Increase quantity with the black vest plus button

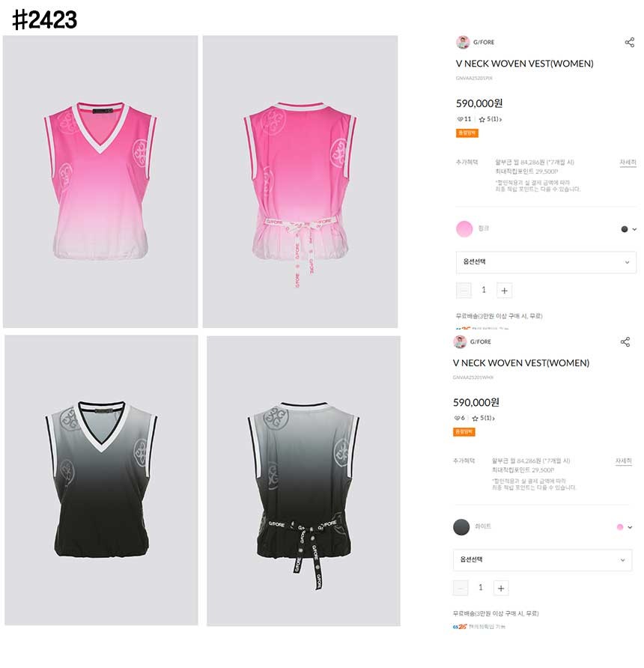(x=501, y=589)
